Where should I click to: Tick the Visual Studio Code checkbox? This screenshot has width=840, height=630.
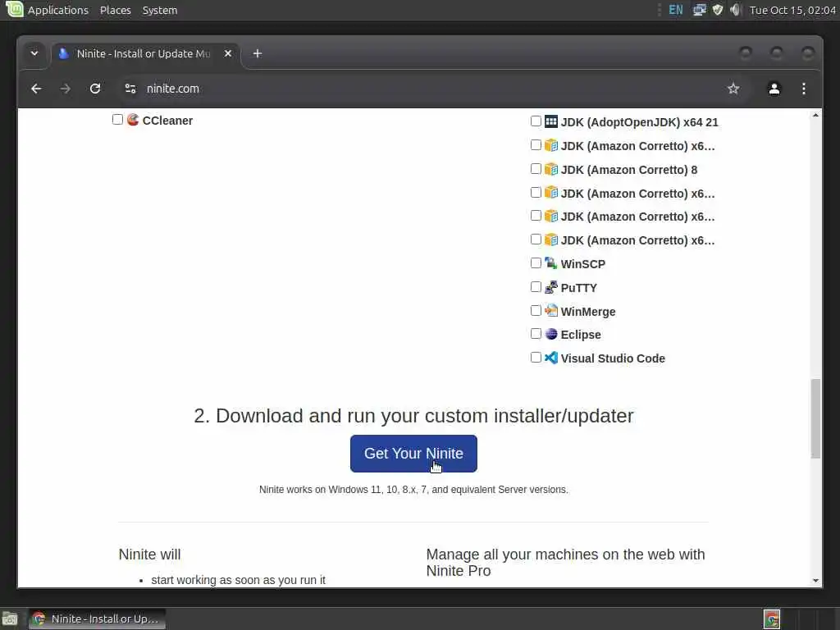pyautogui.click(x=536, y=358)
